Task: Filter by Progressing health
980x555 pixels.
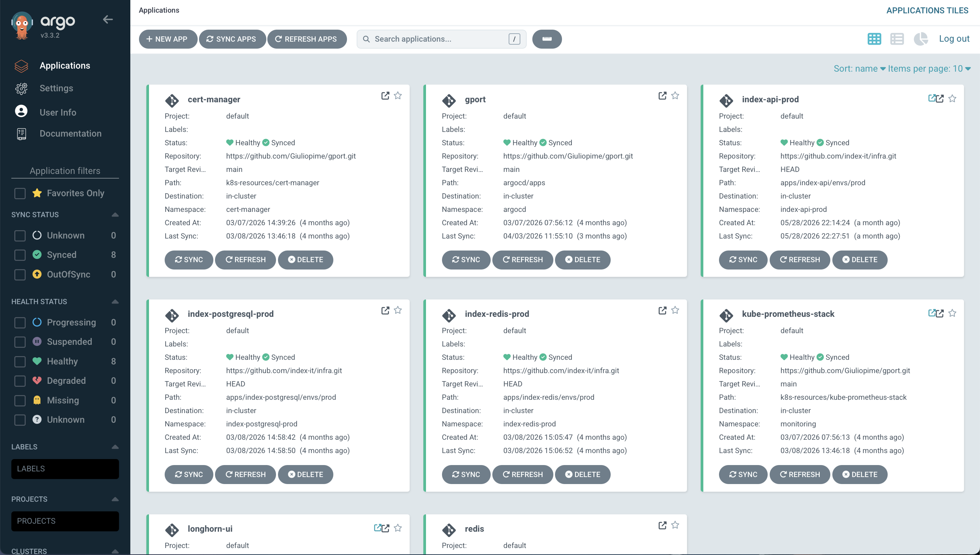Action: coord(20,322)
